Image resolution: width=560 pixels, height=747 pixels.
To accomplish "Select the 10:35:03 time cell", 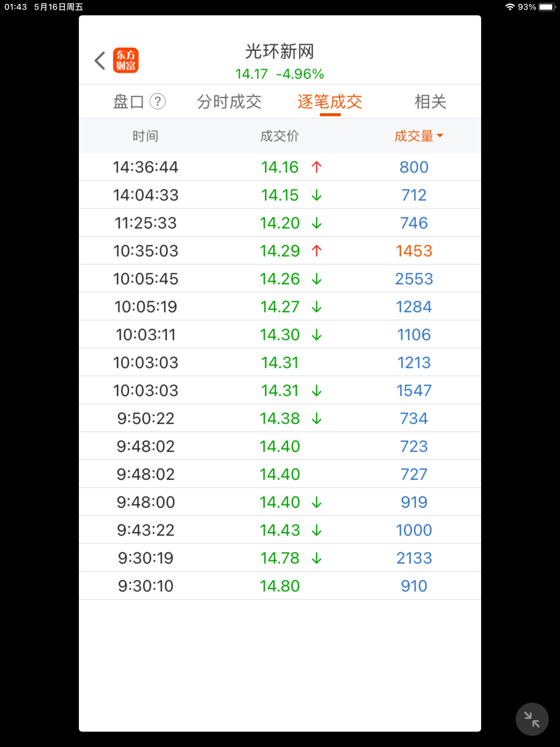I will point(146,251).
